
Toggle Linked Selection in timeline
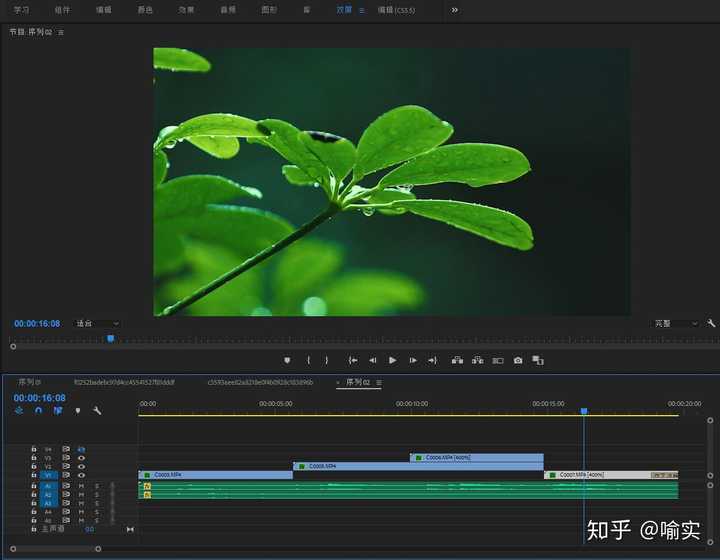tap(58, 410)
